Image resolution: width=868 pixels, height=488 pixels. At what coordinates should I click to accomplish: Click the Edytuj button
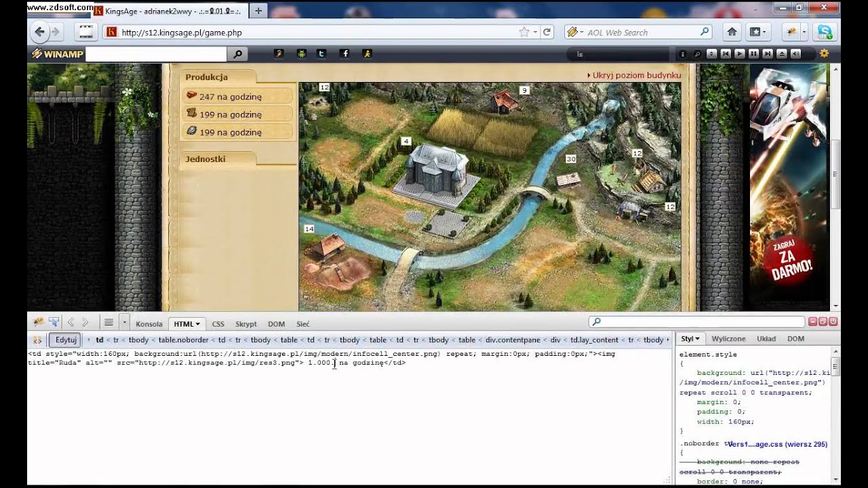(66, 340)
